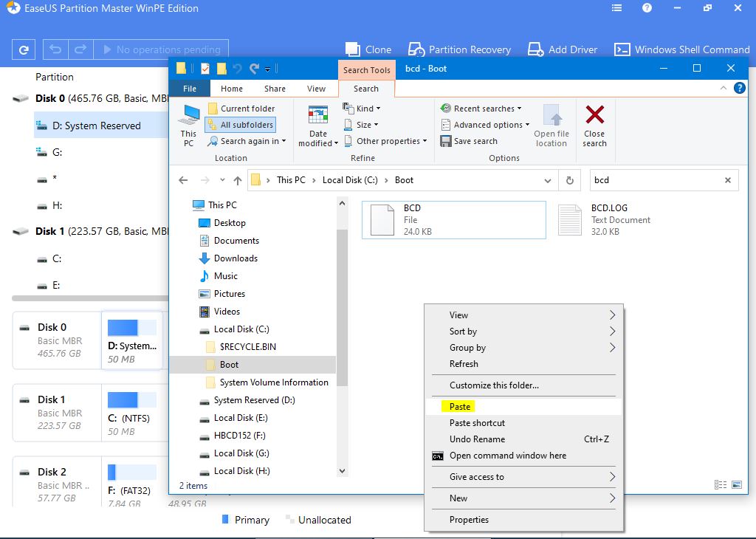Click the Date modified calendar icon
The image size is (756, 539).
pos(318,115)
